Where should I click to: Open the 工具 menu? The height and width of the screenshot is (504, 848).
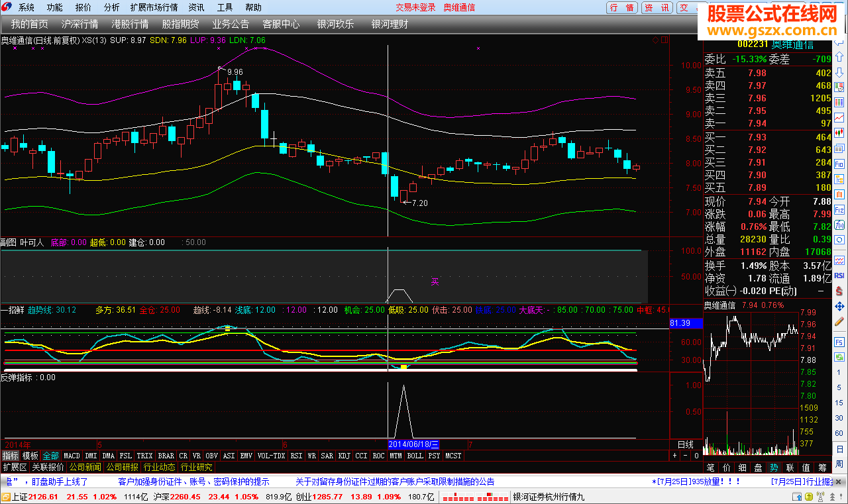click(x=225, y=8)
